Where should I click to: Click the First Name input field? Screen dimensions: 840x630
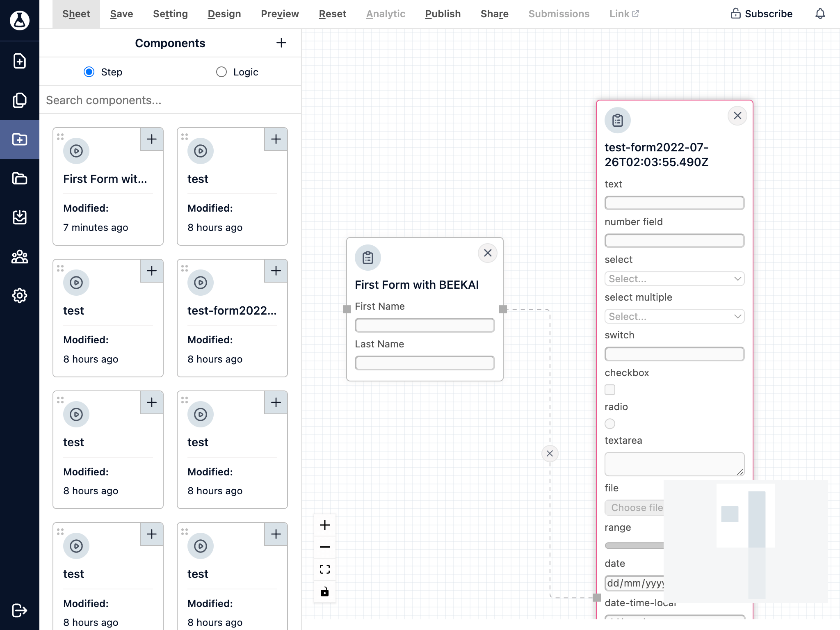coord(425,325)
